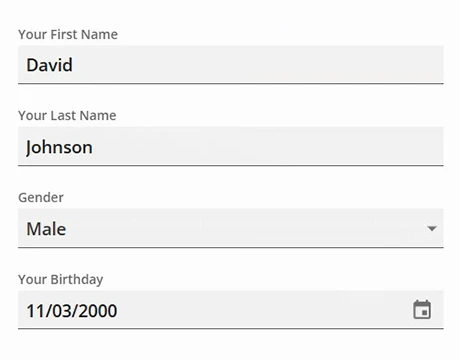Click the Your First Name input field
460x360 pixels.
pyautogui.click(x=231, y=65)
